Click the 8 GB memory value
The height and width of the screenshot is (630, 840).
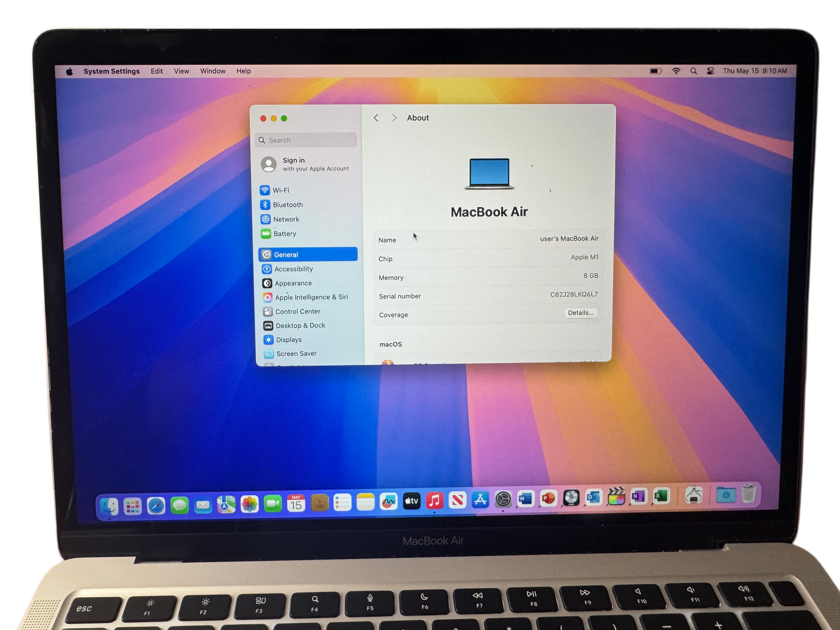(591, 276)
